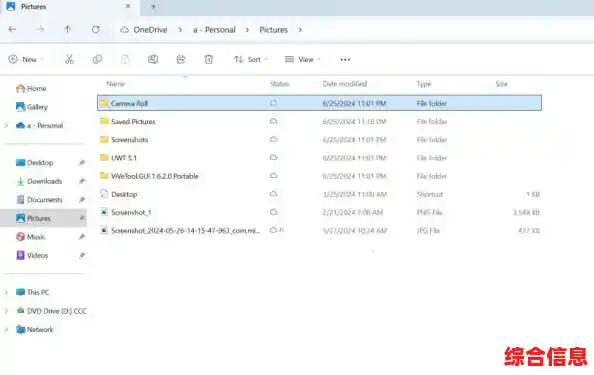This screenshot has width=594, height=375.
Task: Click the Delete trash icon
Action: [x=209, y=59]
